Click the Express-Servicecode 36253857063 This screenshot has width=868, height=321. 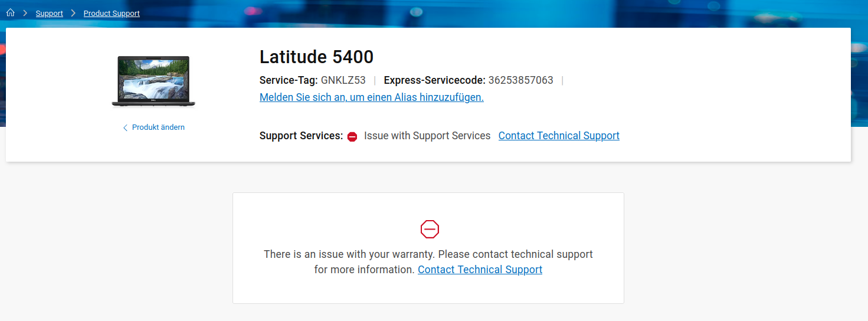521,80
